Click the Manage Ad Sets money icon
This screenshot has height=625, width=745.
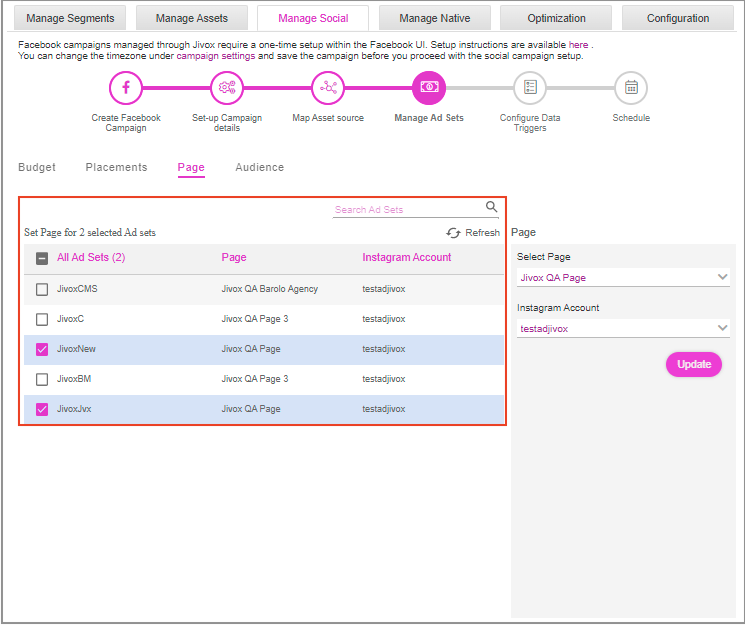point(429,88)
